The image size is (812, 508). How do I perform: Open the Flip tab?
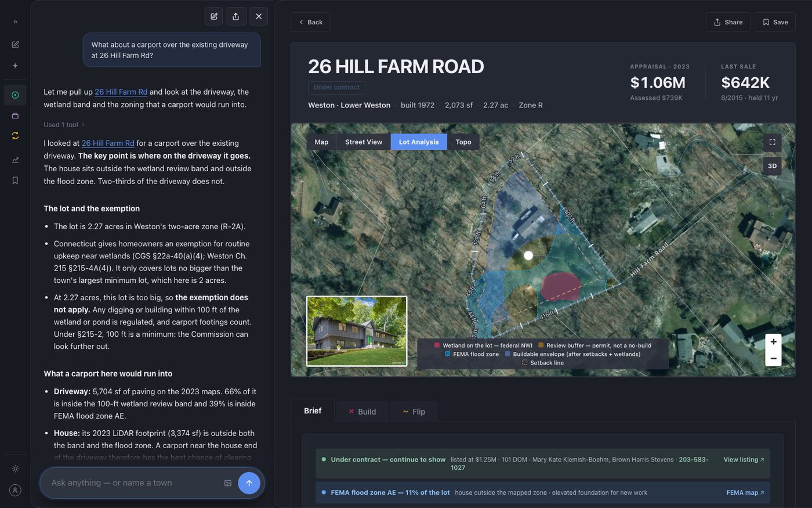click(414, 412)
